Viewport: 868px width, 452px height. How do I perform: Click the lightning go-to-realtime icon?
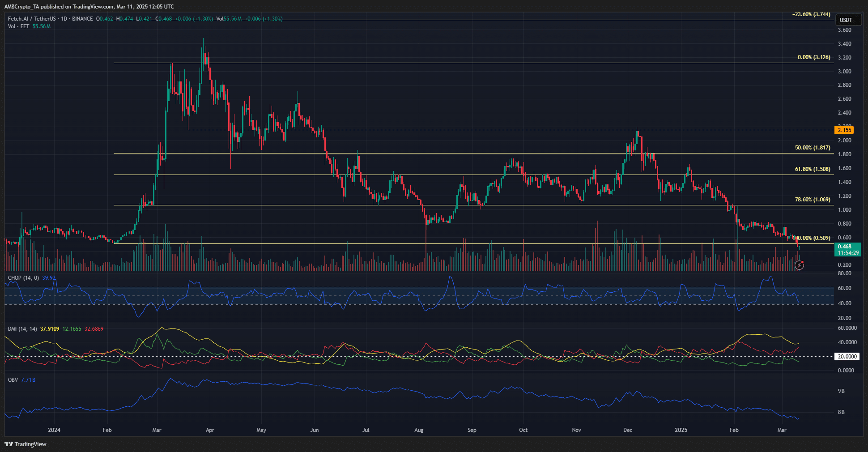point(799,265)
